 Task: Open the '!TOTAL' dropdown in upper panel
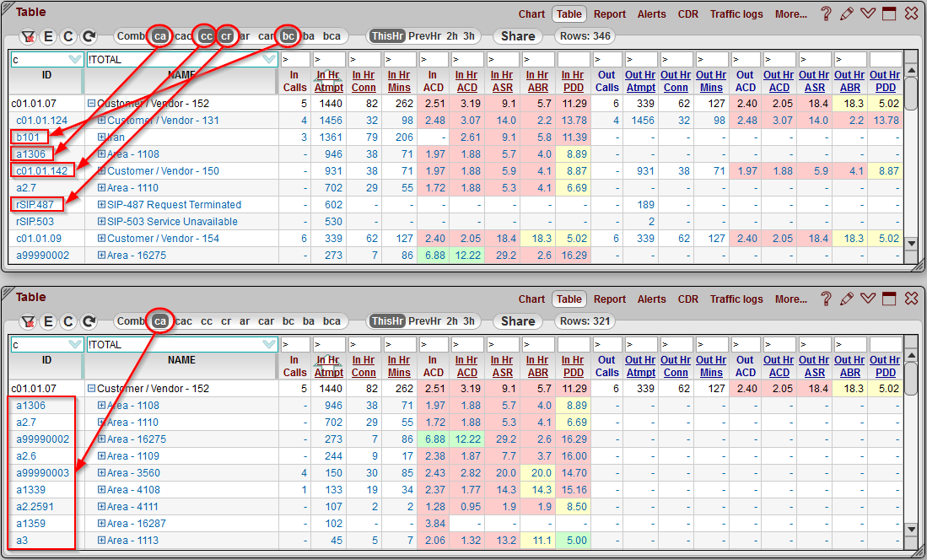pos(269,60)
